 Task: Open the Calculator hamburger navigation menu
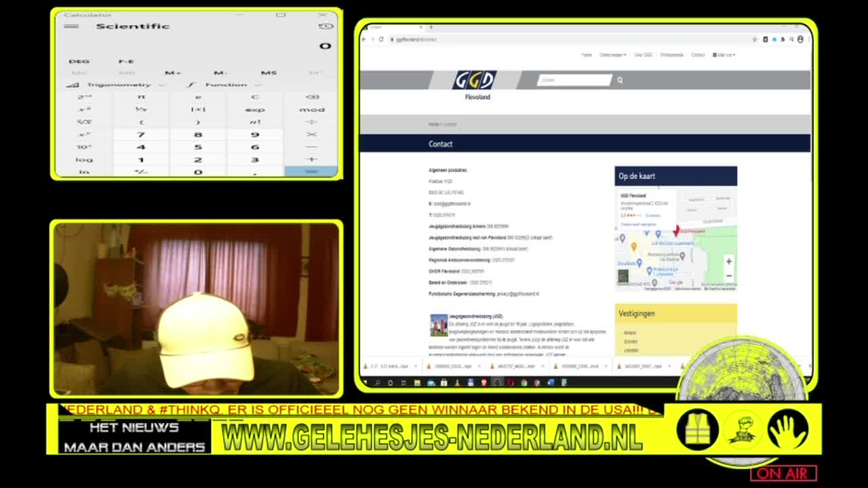[x=71, y=26]
